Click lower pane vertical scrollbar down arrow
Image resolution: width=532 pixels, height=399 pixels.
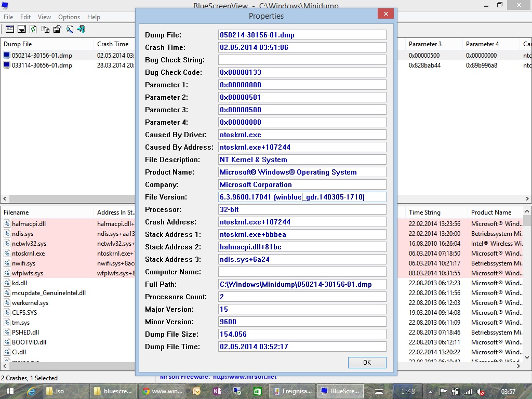coord(527,357)
